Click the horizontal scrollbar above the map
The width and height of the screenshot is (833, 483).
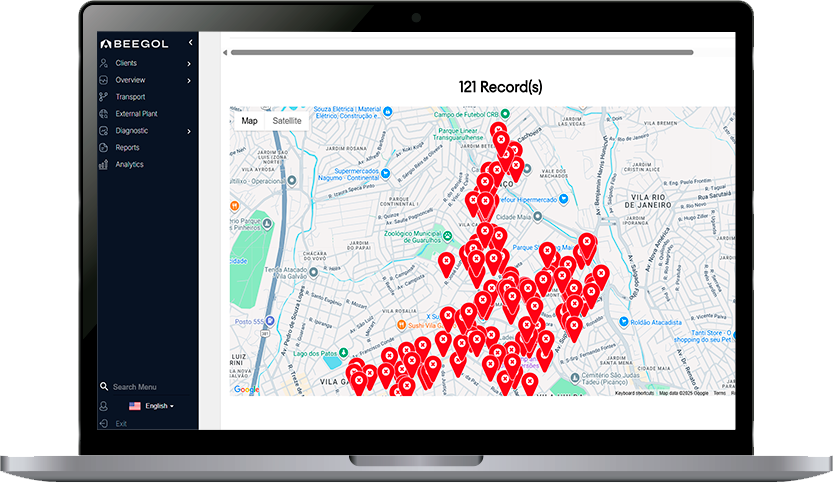click(x=460, y=52)
